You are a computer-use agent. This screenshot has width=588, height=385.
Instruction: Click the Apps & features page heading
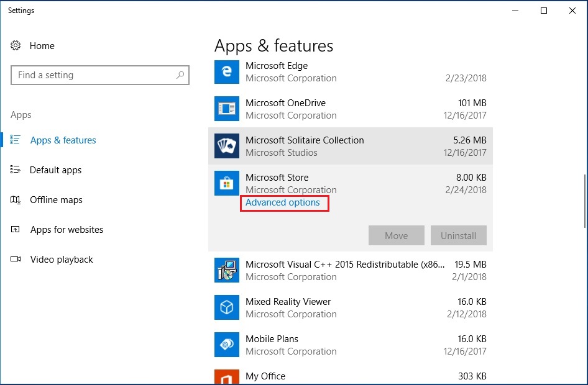[x=273, y=46]
